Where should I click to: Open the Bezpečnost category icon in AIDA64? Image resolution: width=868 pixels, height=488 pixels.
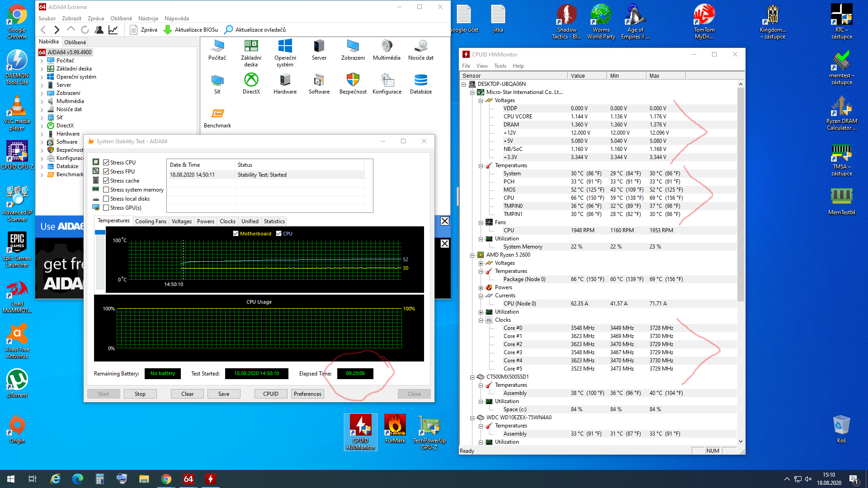coord(353,84)
